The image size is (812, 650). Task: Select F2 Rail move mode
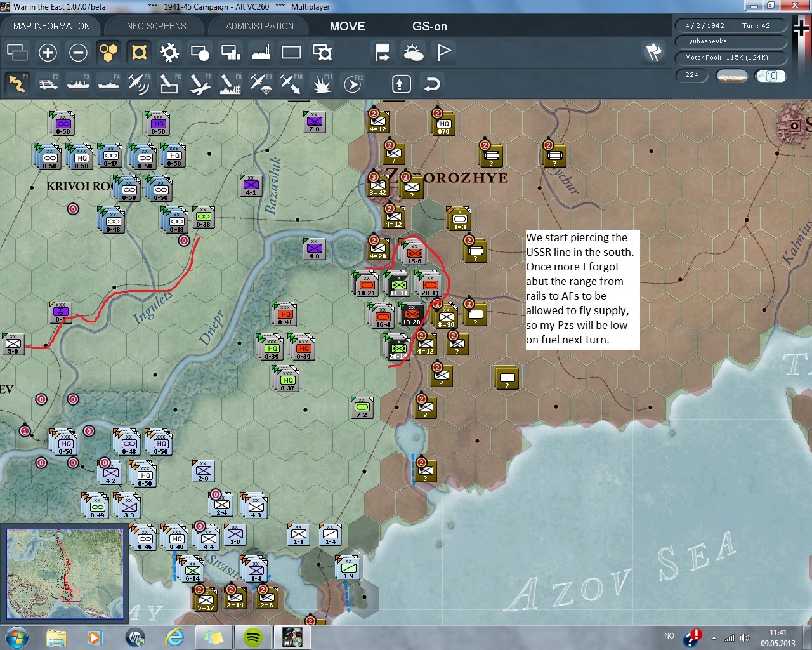(48, 83)
